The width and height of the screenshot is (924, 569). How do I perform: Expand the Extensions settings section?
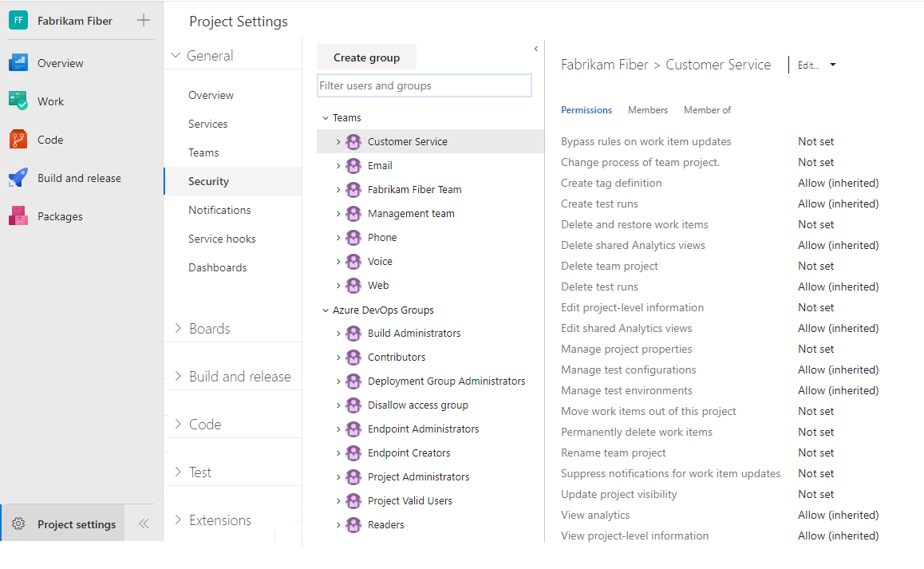pyautogui.click(x=177, y=520)
